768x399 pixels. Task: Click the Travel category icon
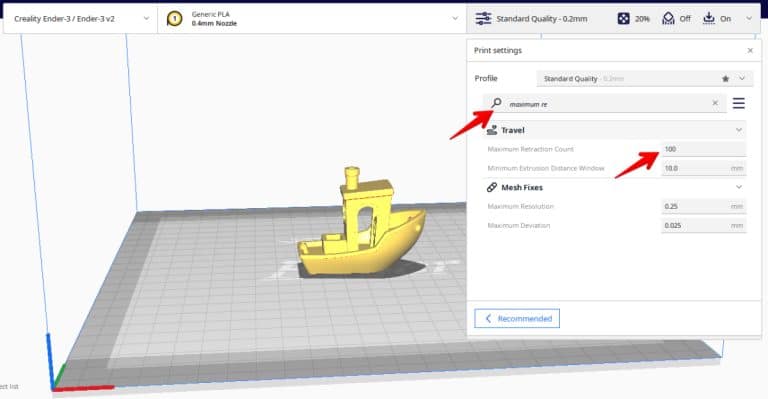click(x=492, y=130)
